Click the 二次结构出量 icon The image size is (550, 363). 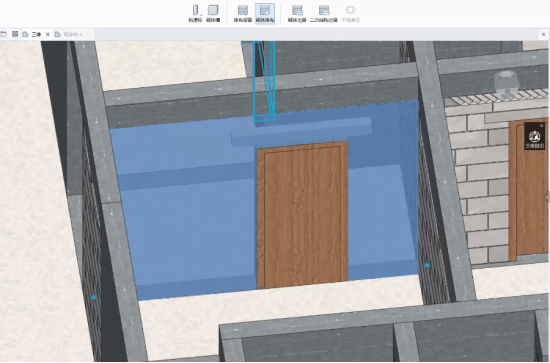324,14
